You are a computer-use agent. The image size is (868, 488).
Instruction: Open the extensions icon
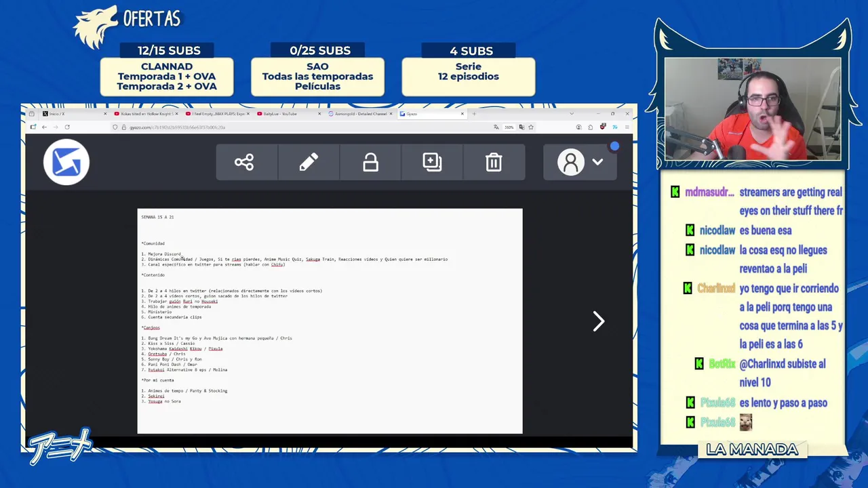click(591, 127)
